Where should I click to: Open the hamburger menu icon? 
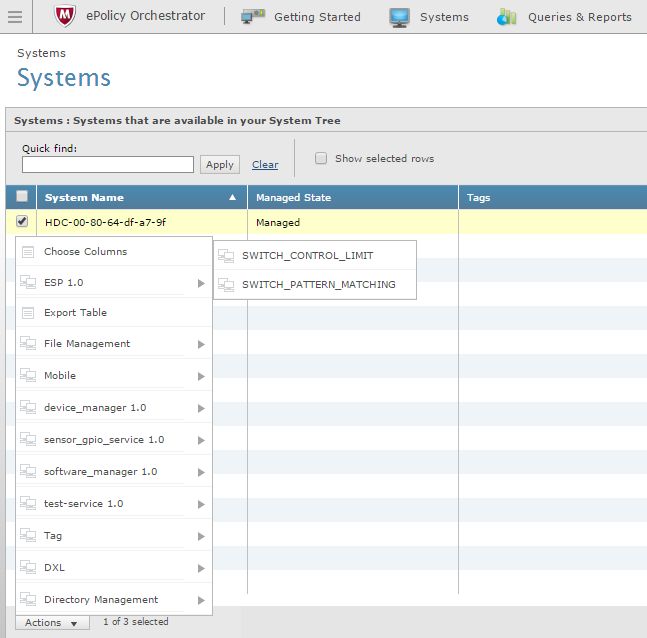pyautogui.click(x=16, y=17)
